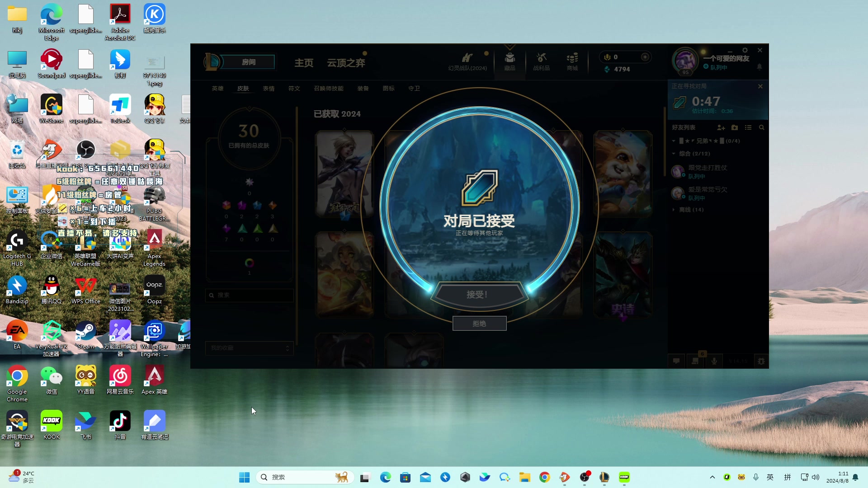Collapse the 兄弟 (0/4) friends group
868x488 pixels.
tap(674, 141)
